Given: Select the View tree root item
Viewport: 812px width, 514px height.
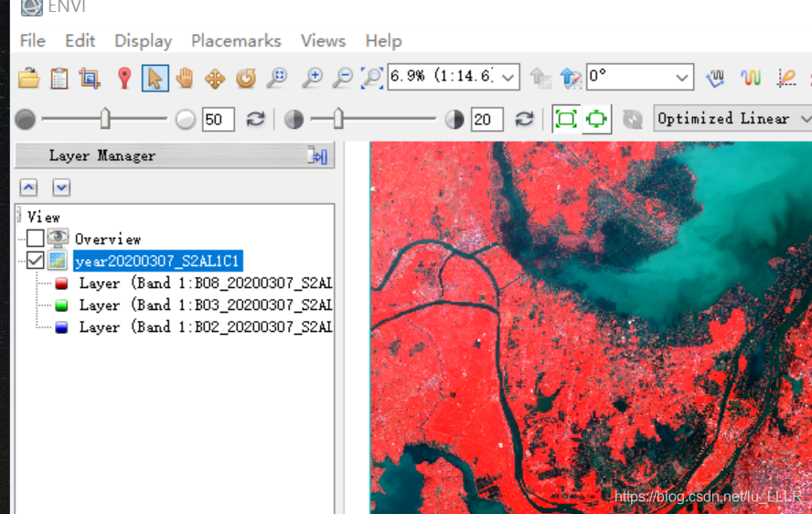Looking at the screenshot, I should pyautogui.click(x=44, y=217).
